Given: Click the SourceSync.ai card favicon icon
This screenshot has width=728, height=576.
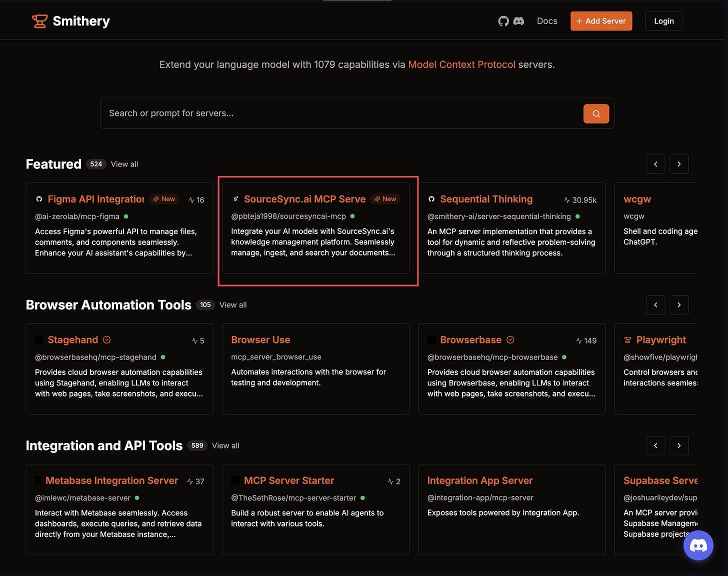Looking at the screenshot, I should tap(235, 199).
